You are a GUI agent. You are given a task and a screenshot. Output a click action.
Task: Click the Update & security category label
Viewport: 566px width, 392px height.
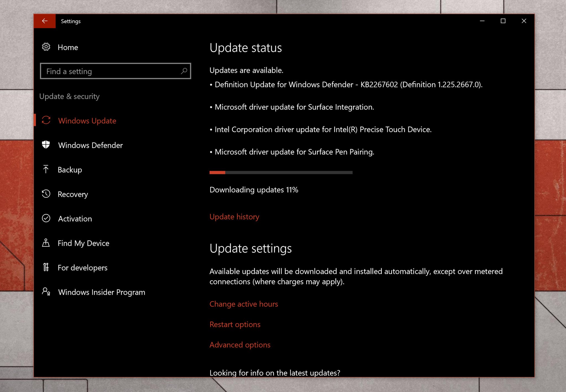pos(69,96)
